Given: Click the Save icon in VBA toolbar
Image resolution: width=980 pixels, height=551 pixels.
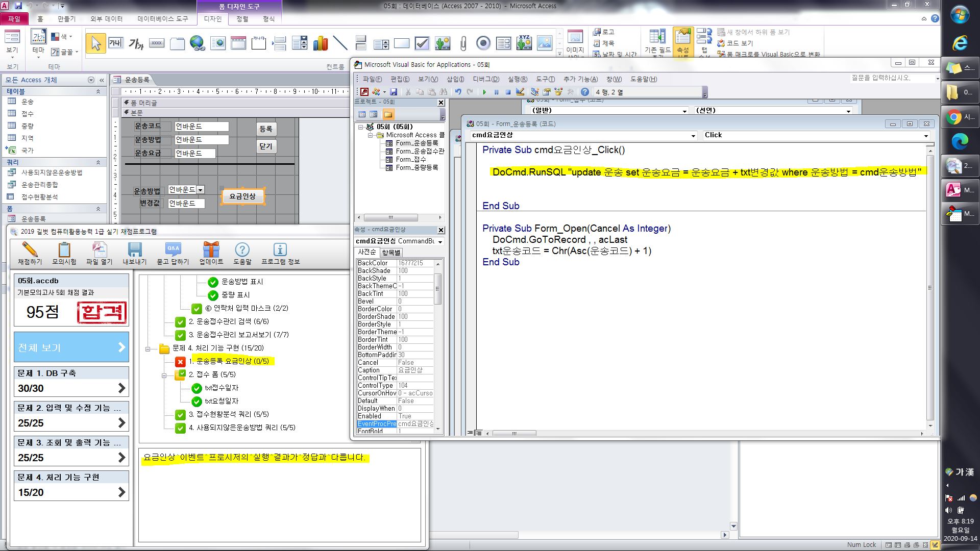Looking at the screenshot, I should pyautogui.click(x=394, y=92).
